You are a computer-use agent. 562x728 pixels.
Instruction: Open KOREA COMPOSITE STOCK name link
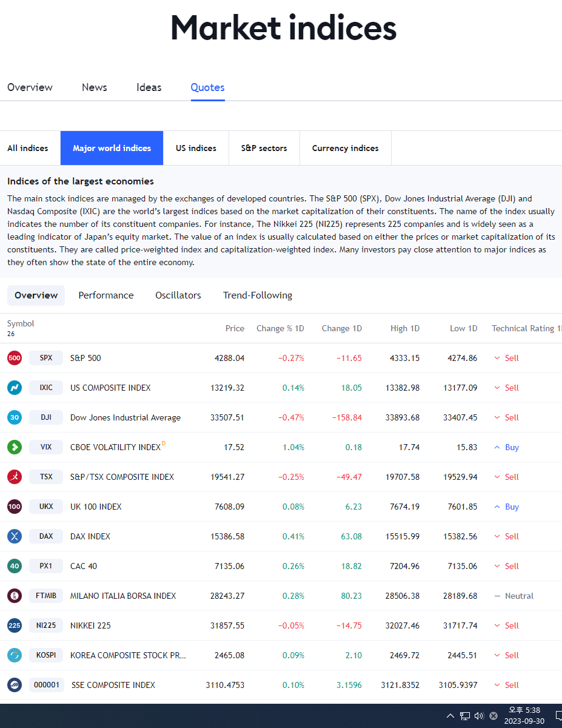[x=129, y=655]
